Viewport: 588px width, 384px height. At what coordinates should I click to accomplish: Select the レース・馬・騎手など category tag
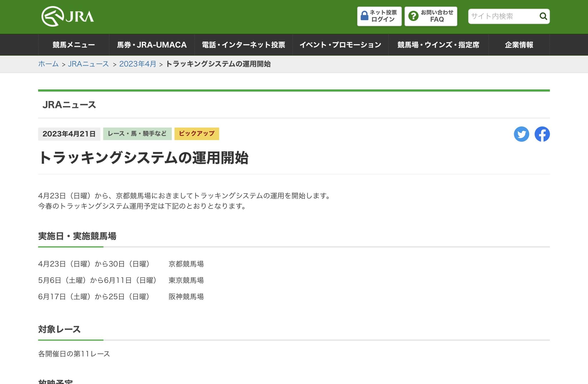137,134
